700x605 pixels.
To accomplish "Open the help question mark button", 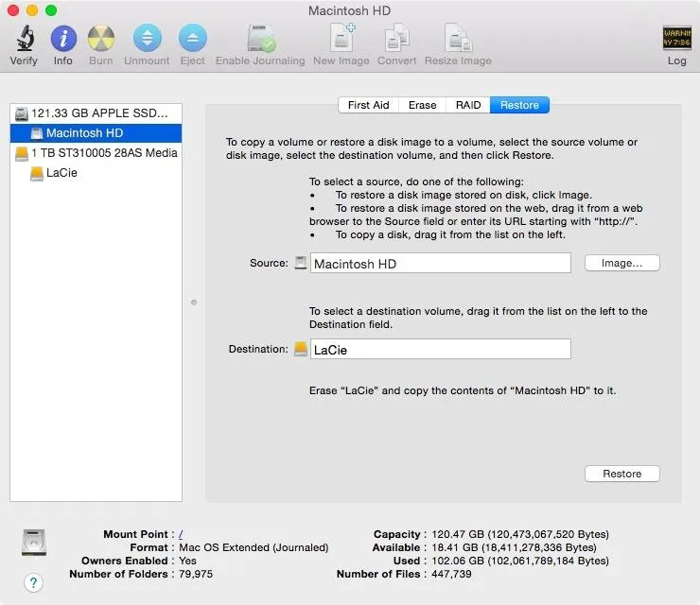I will click(x=33, y=582).
